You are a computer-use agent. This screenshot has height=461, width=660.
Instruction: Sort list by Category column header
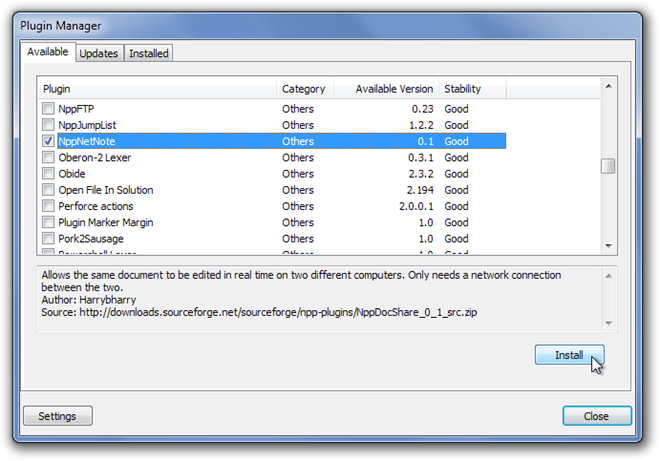pos(305,89)
